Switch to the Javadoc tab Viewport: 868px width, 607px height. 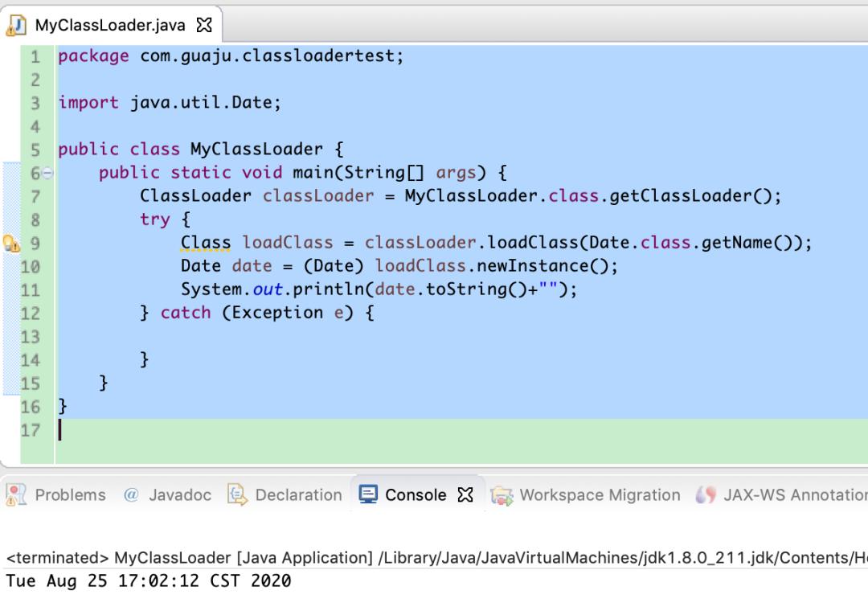(x=168, y=494)
